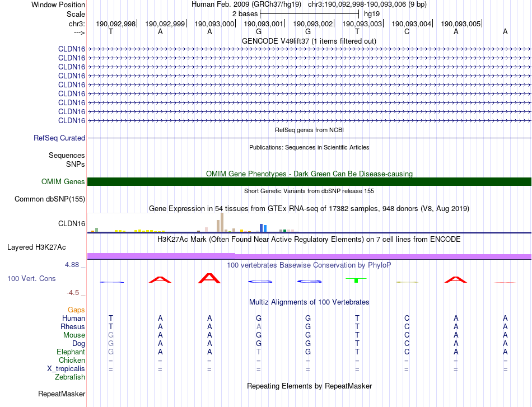Click the 'chr3:' ruler label

point(77,24)
